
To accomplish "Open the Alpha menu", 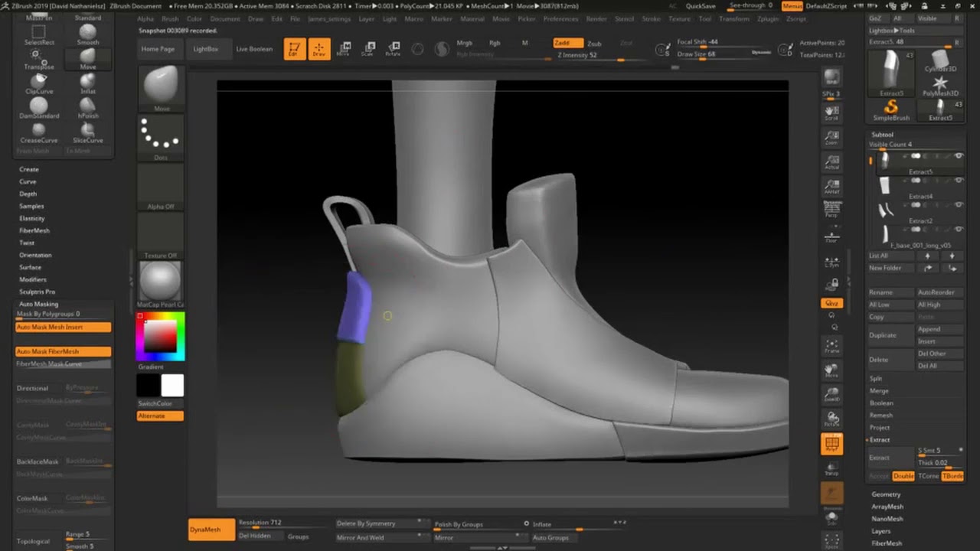I will click(145, 18).
